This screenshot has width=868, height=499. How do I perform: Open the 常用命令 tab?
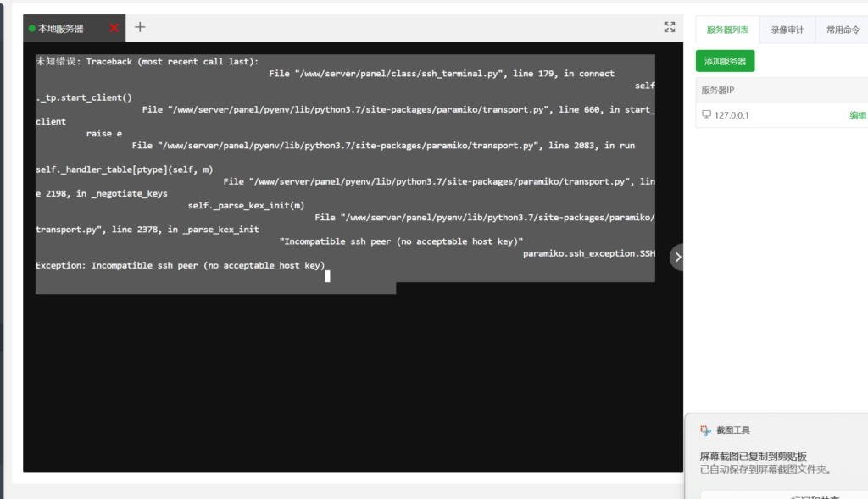(x=842, y=29)
